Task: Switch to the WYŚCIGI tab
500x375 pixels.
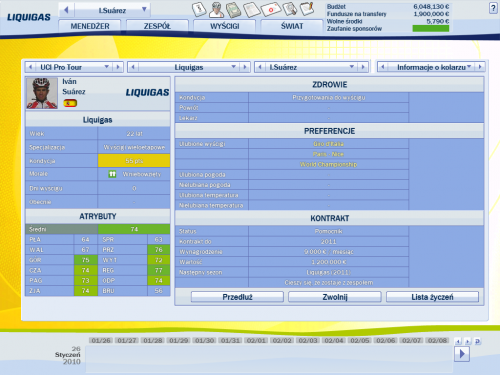Action: (225, 26)
